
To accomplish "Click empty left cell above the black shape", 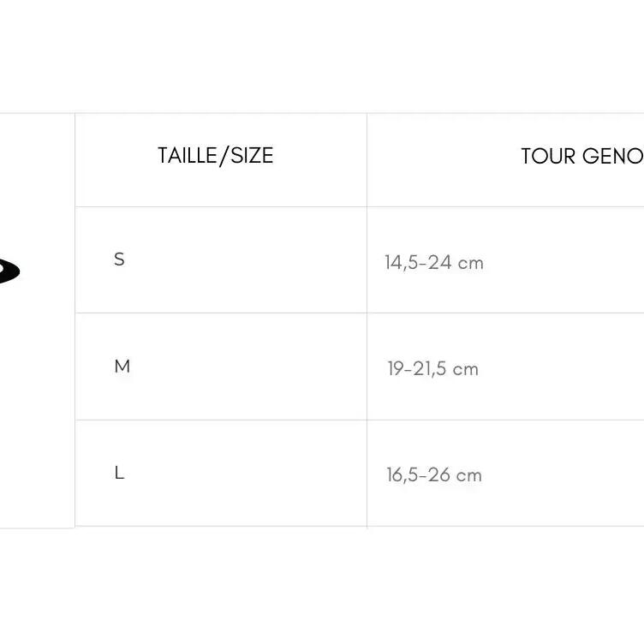I will click(x=36, y=171).
